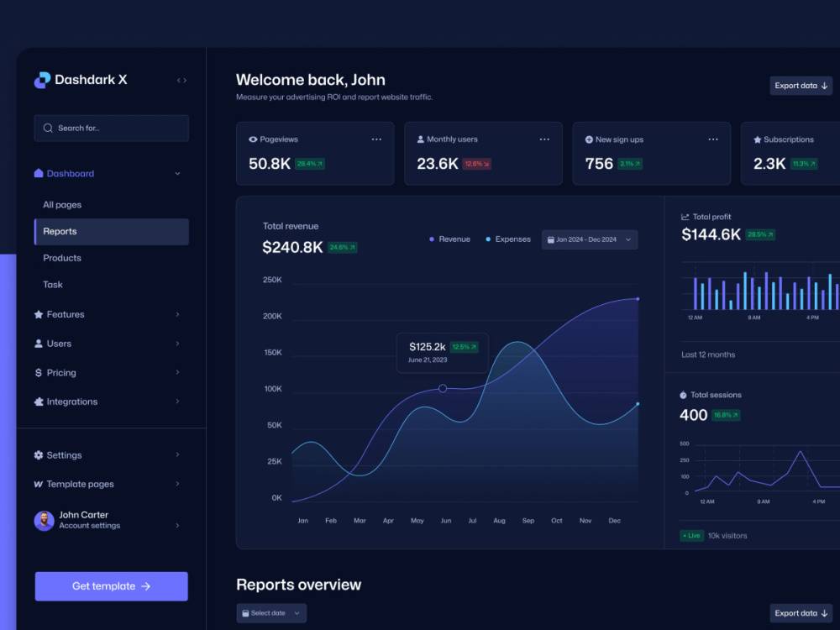840x630 pixels.
Task: Click the Dashdark X logo icon
Action: tap(42, 80)
